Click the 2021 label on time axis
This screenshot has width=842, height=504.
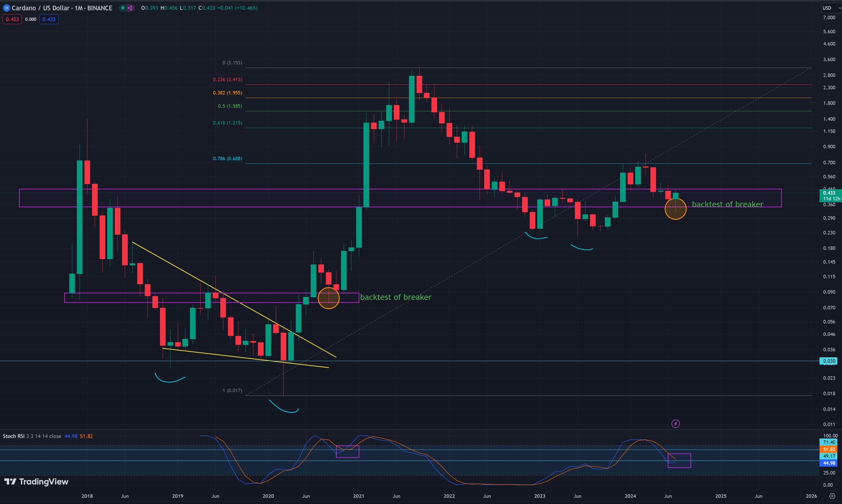(x=359, y=496)
